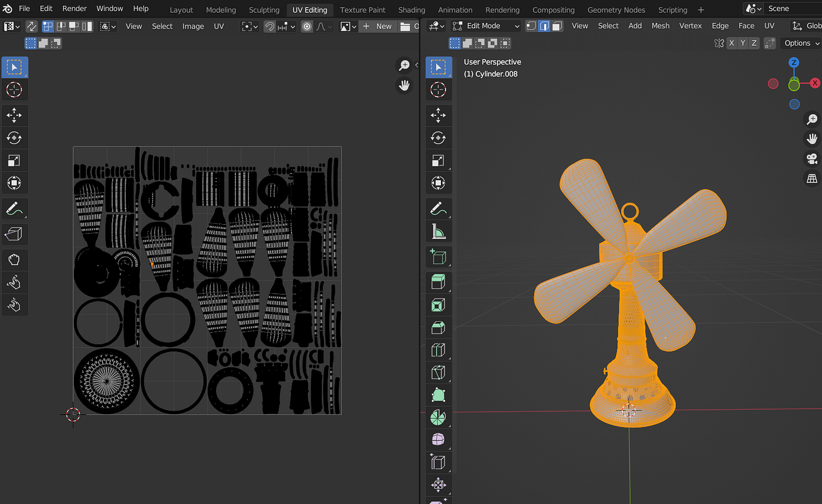
Task: Select the Grab sculpt tool in the UV editor
Action: [x=14, y=260]
